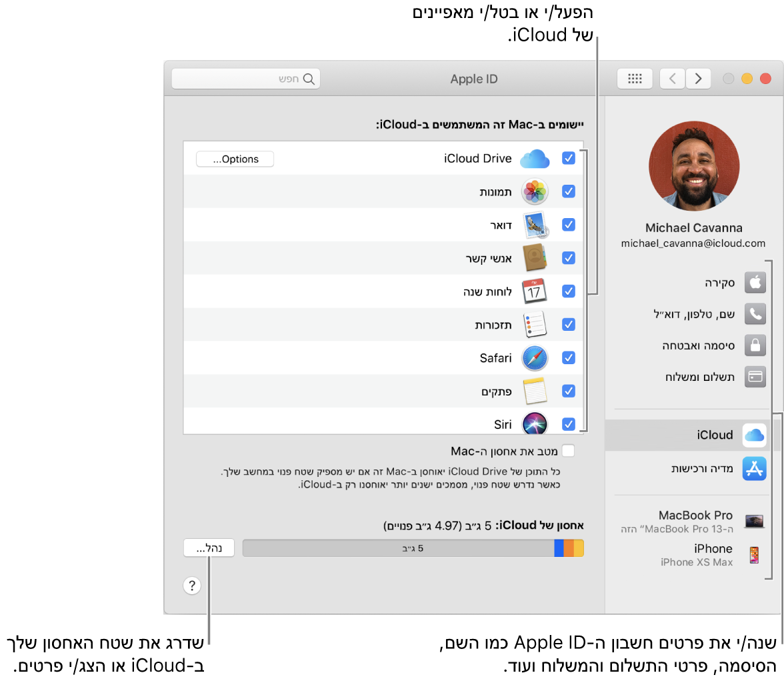Click the credit card icon for תשלום ומשלוח
Image resolution: width=784 pixels, height=681 pixels.
(x=755, y=376)
